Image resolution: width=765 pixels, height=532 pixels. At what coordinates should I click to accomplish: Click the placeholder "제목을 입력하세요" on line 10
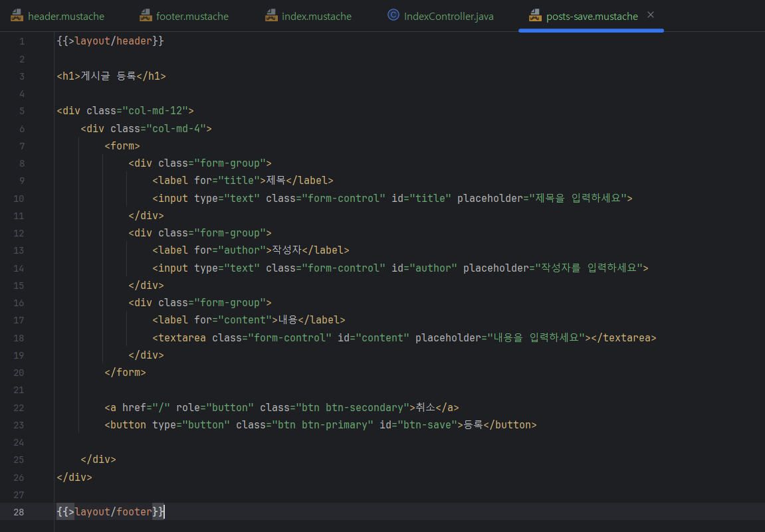click(x=578, y=198)
